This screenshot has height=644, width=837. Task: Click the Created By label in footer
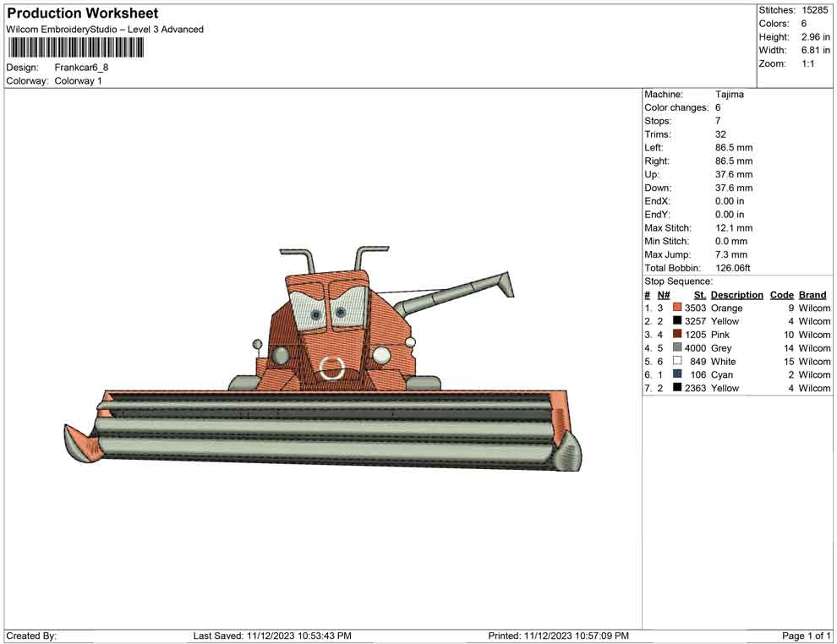[31, 636]
